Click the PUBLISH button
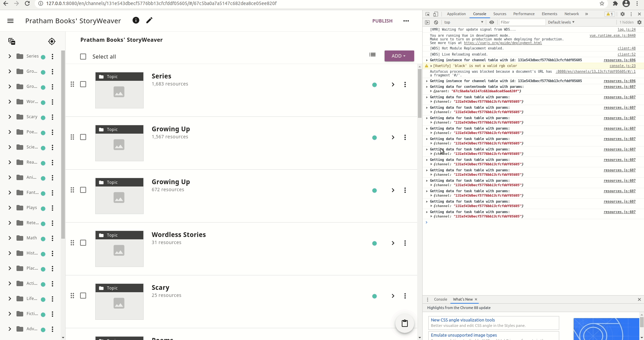The image size is (644, 340). click(x=382, y=21)
